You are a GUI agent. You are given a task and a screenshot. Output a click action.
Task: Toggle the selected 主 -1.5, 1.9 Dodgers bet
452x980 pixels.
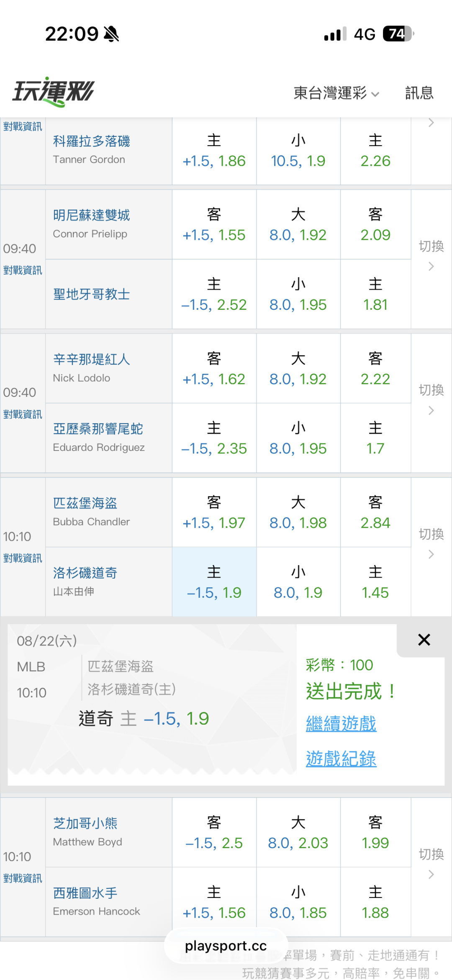click(x=214, y=582)
